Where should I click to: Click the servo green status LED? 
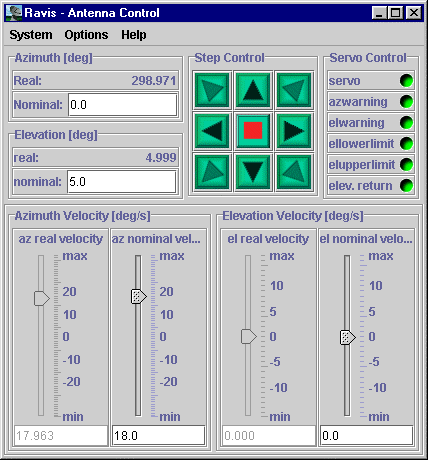[406, 81]
